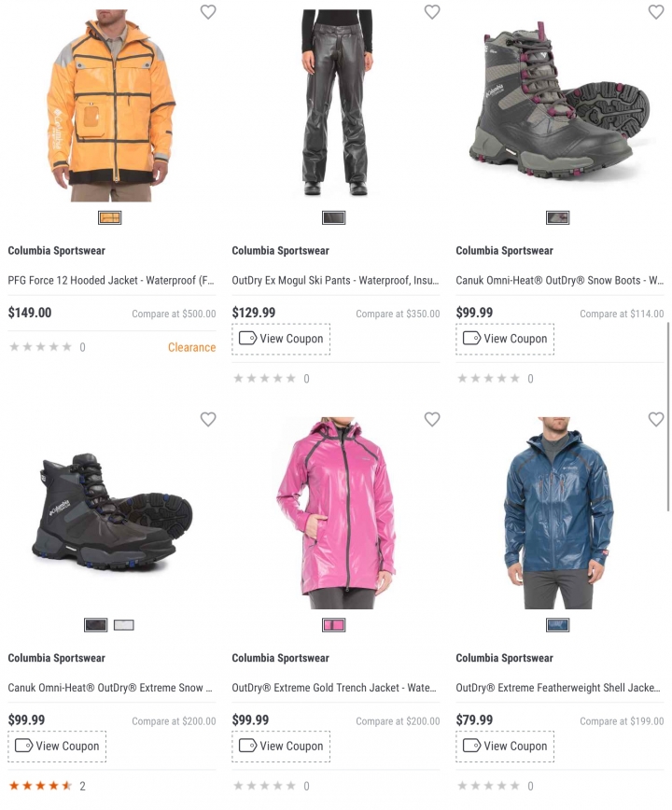This screenshot has width=672, height=810.
Task: Open the 2-review star rating on black boots
Action: point(47,787)
